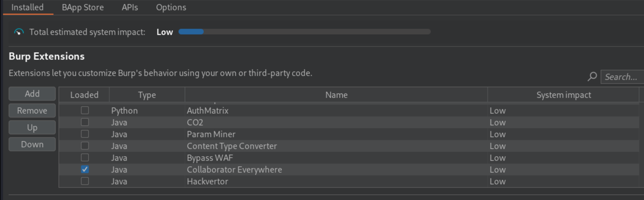
Task: Open the APIs tab
Action: click(x=130, y=7)
